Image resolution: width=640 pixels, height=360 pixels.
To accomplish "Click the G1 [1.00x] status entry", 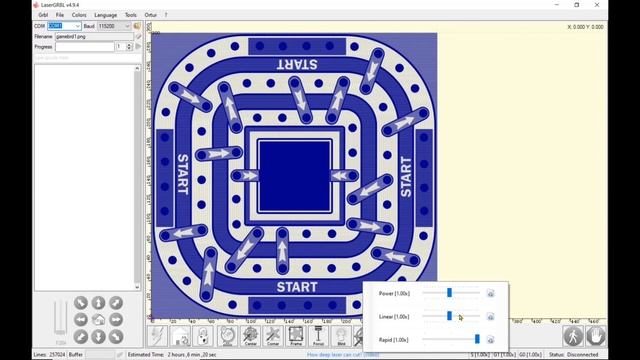I will (504, 355).
